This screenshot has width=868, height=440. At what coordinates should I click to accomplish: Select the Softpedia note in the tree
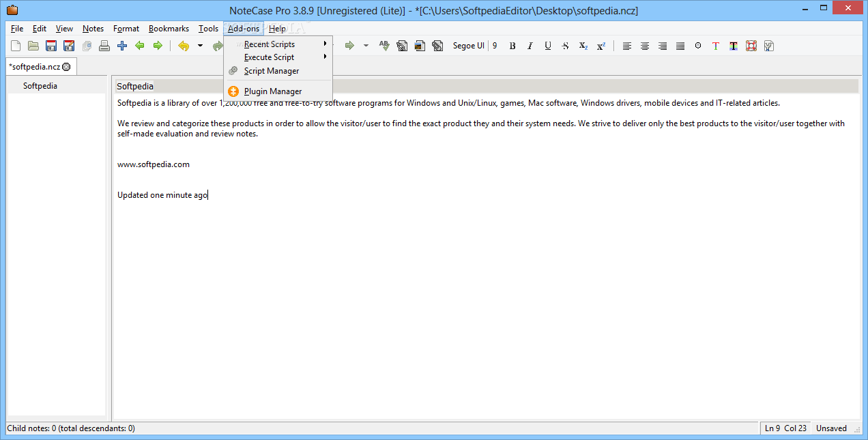click(x=40, y=86)
